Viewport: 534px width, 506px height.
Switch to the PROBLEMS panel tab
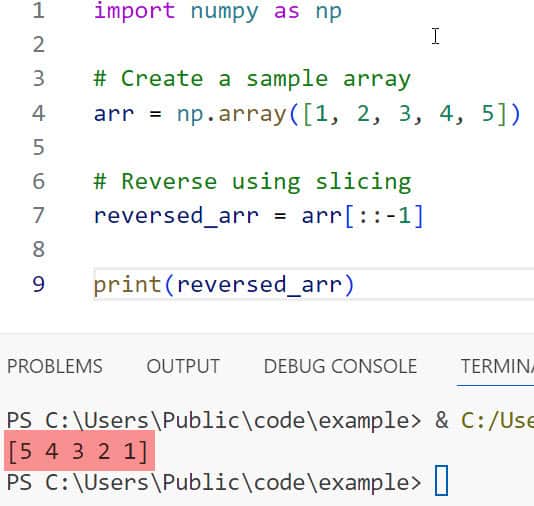point(55,366)
